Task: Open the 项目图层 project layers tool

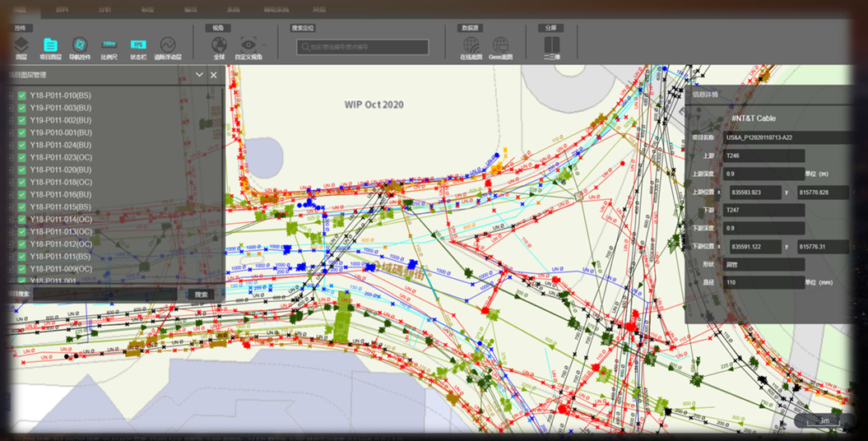Action: point(50,45)
